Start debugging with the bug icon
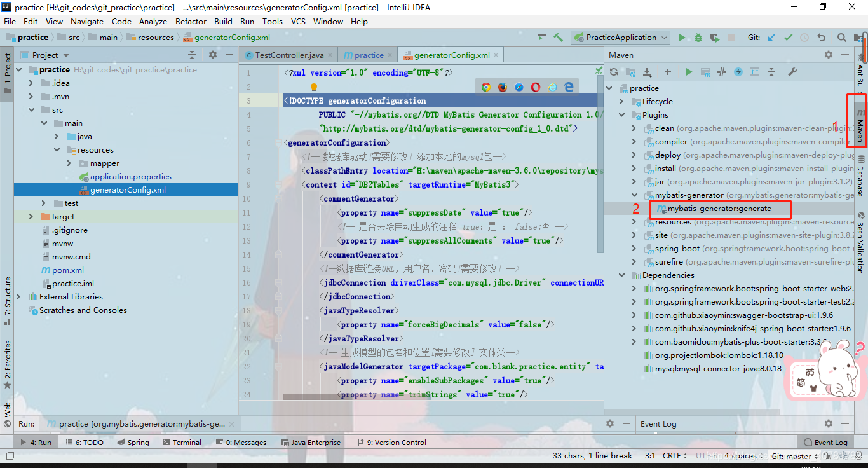 pyautogui.click(x=698, y=38)
